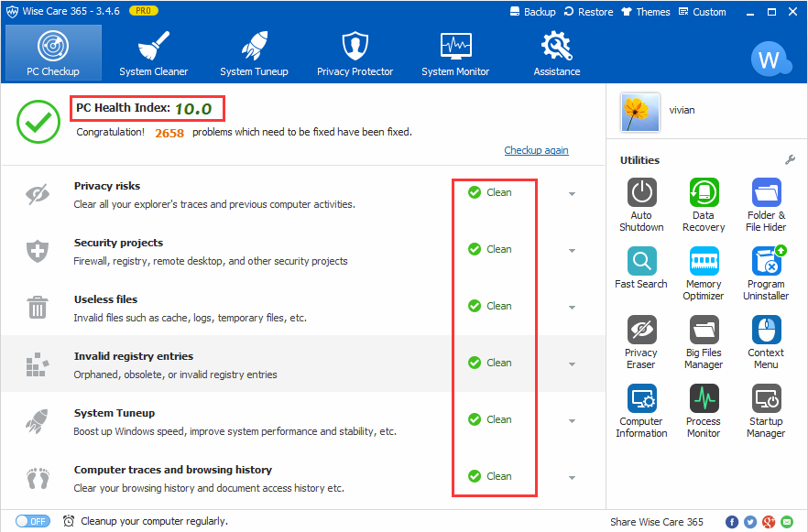Screen dimensions: 808x532
Task: Click the Security projects shield icon
Action: [38, 251]
